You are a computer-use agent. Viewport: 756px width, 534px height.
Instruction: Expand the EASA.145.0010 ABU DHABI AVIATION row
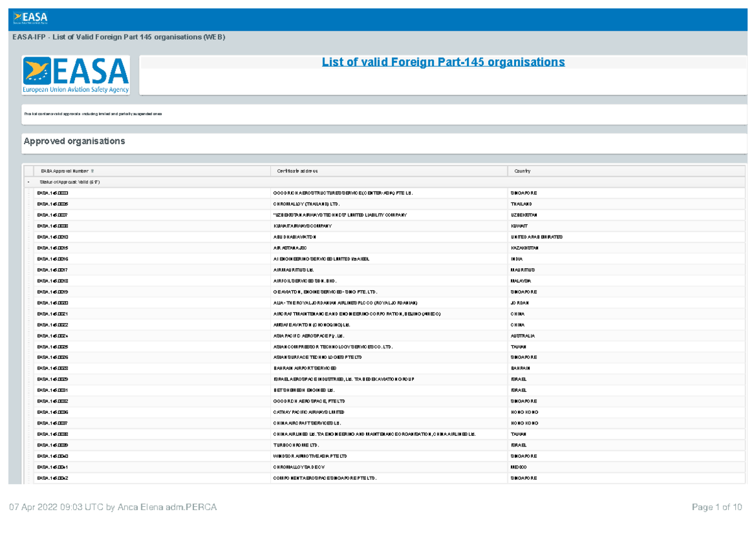pos(30,237)
